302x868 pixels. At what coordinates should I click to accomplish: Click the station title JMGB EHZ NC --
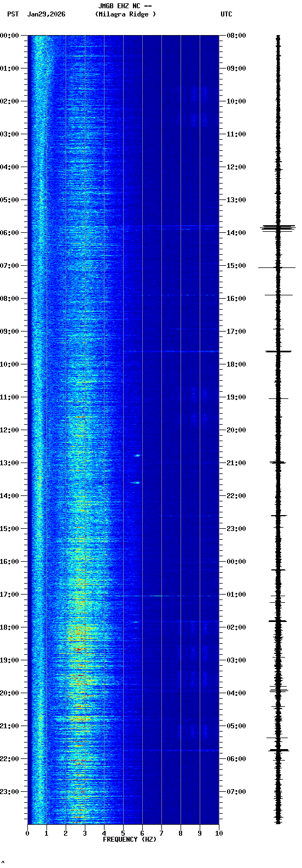125,6
